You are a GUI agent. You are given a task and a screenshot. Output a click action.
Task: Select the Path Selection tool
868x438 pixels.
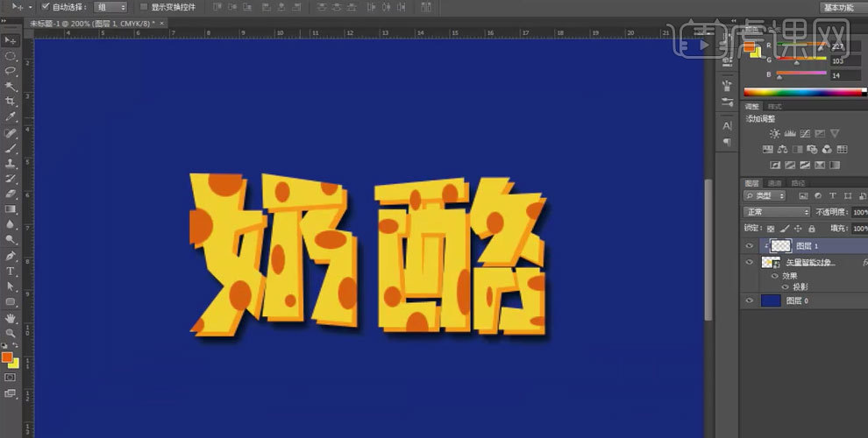pyautogui.click(x=11, y=286)
